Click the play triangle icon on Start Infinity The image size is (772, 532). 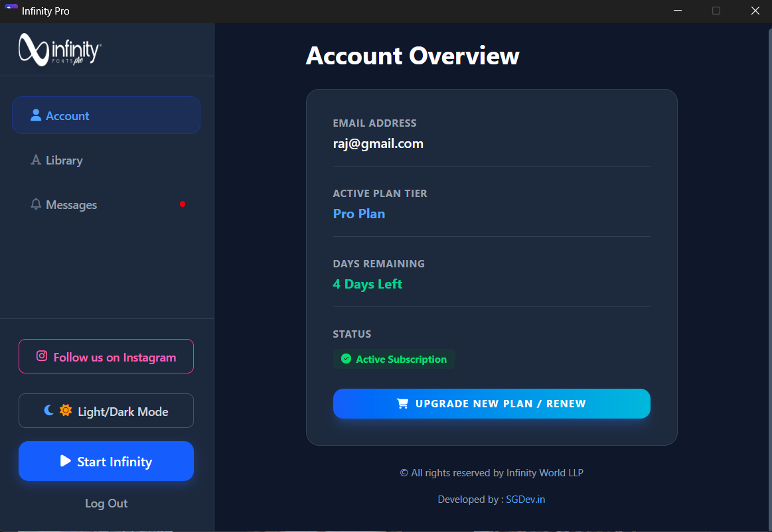click(x=66, y=460)
